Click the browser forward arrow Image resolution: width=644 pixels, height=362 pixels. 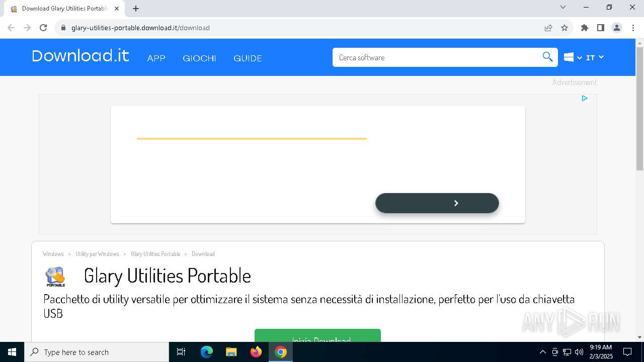pyautogui.click(x=27, y=28)
